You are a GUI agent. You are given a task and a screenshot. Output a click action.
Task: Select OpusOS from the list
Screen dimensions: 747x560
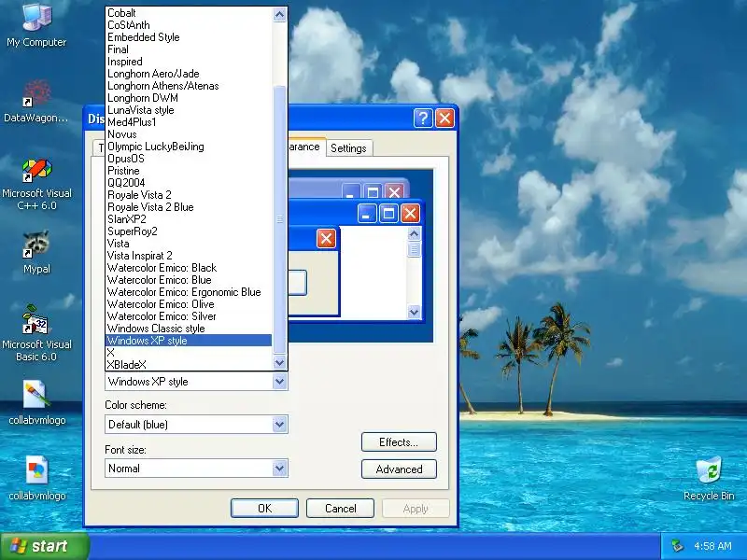[x=189, y=159]
